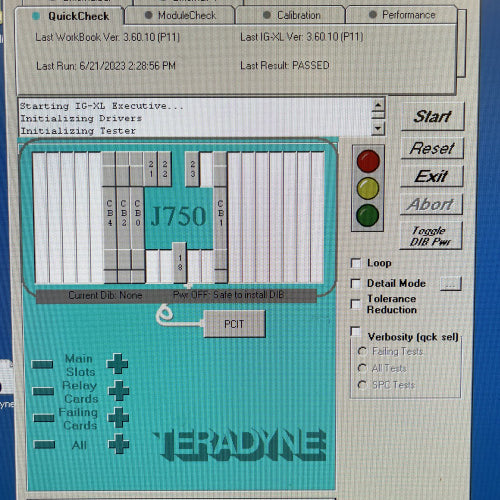Click the Last IG-XL Ver text

pyautogui.click(x=302, y=37)
